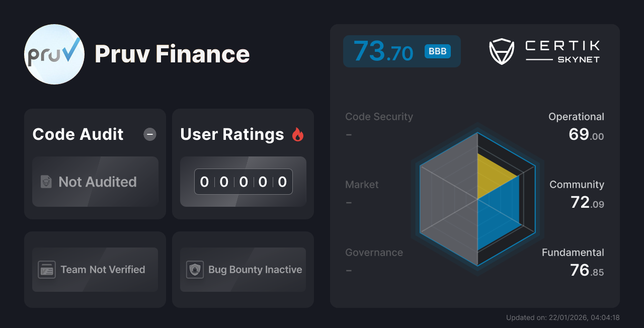Click the shield icon next to Not Audited
Screen dimensions: 644x328
click(x=46, y=182)
